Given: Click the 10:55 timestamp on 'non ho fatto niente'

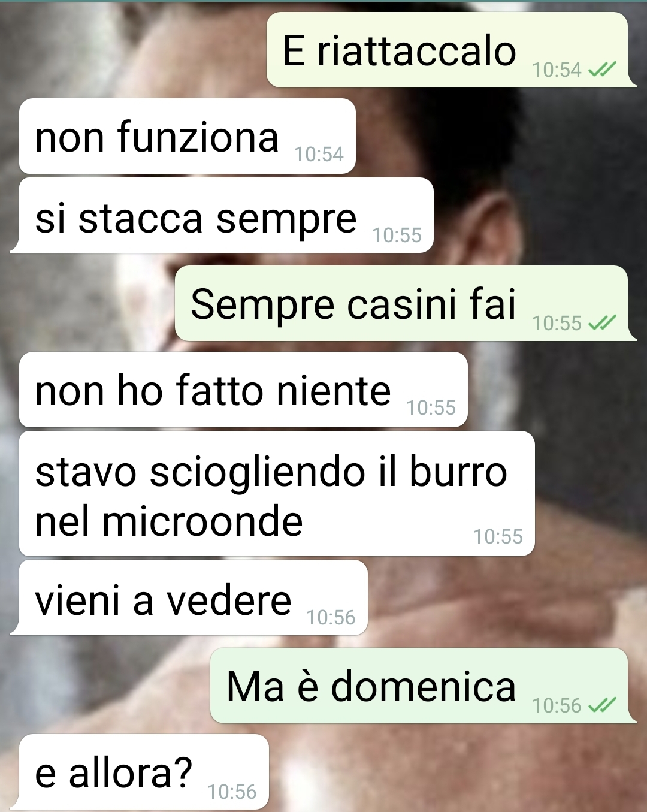Looking at the screenshot, I should tap(431, 407).
